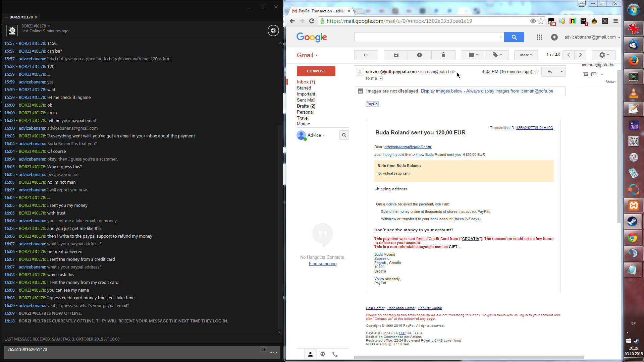Open Steam from the taskbar
Image resolution: width=644 pixels, height=362 pixels.
pyautogui.click(x=633, y=222)
